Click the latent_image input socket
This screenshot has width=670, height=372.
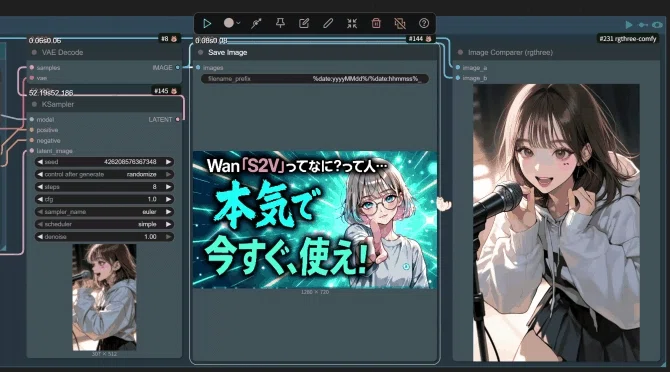click(32, 151)
